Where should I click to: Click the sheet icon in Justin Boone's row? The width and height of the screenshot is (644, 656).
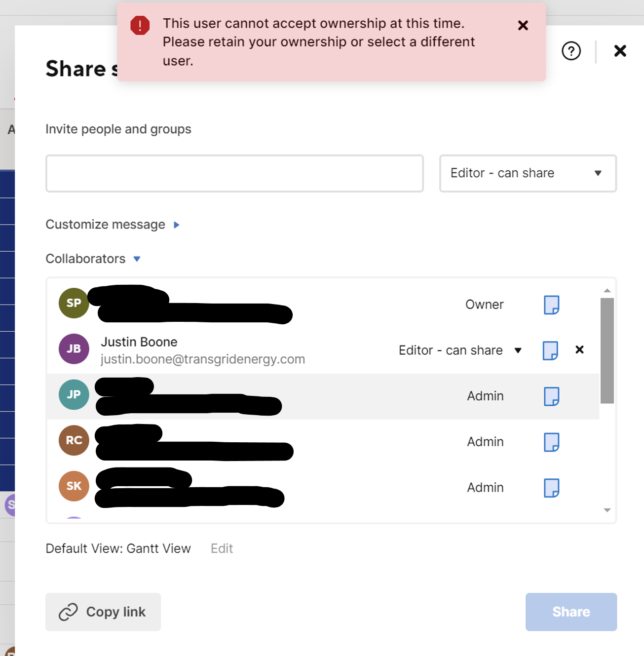point(550,350)
